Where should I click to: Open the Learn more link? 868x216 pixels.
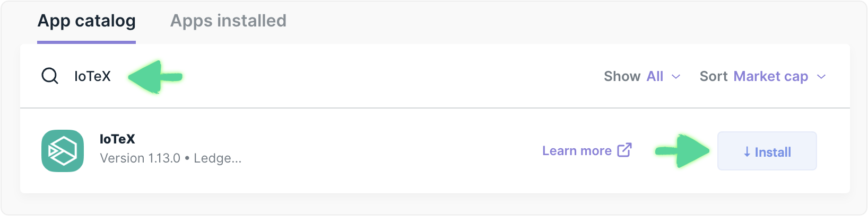[x=577, y=151]
